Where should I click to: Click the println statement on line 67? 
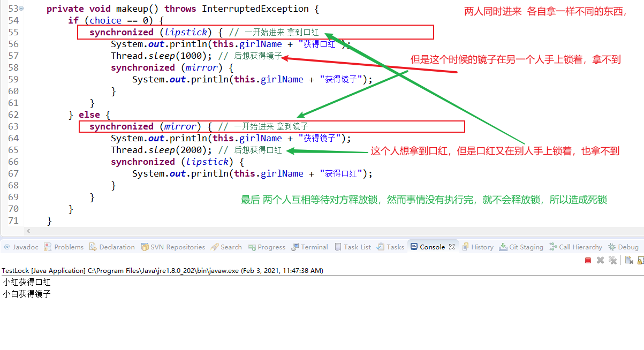[252, 173]
